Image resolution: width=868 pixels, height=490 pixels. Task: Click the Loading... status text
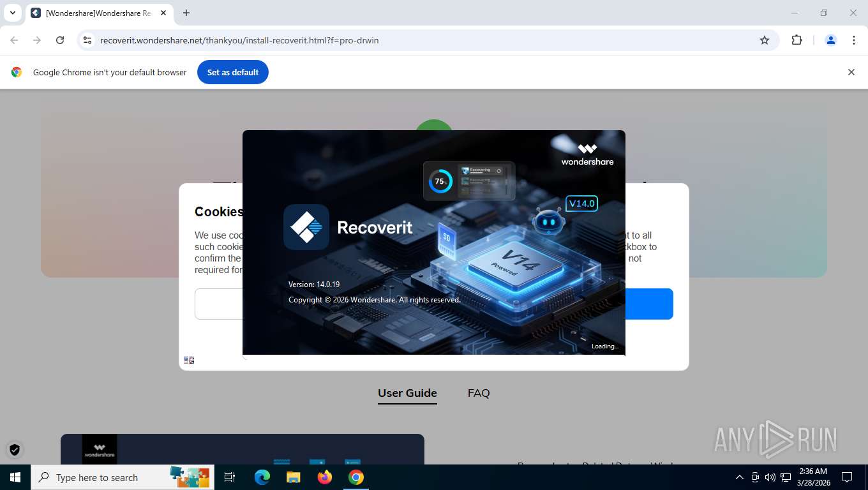[x=604, y=346]
